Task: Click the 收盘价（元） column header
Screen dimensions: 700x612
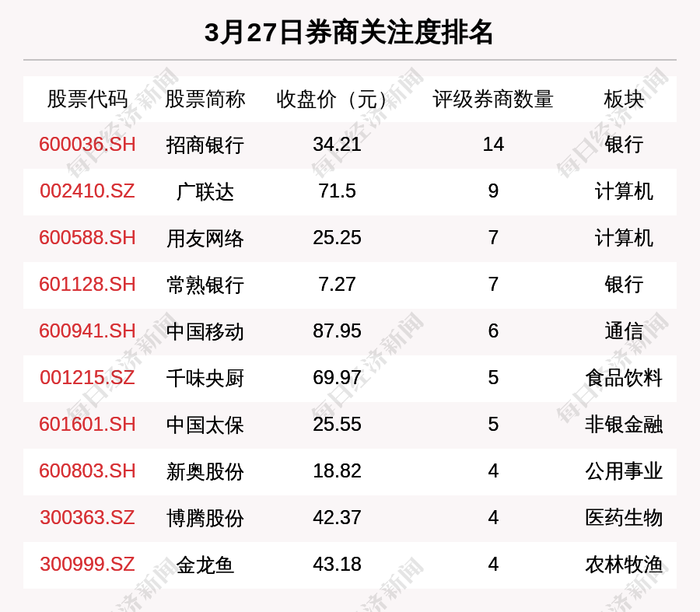Action: coord(332,99)
